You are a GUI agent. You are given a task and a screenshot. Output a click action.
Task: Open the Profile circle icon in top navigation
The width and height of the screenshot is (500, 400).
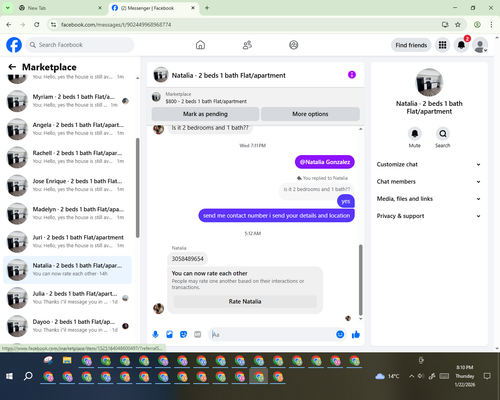[294, 45]
